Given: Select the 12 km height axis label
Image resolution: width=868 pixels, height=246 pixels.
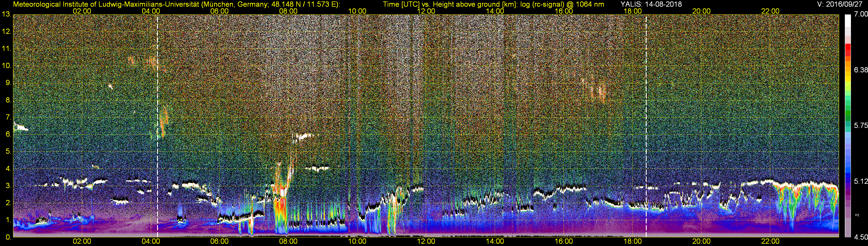Looking at the screenshot, I should (6, 32).
